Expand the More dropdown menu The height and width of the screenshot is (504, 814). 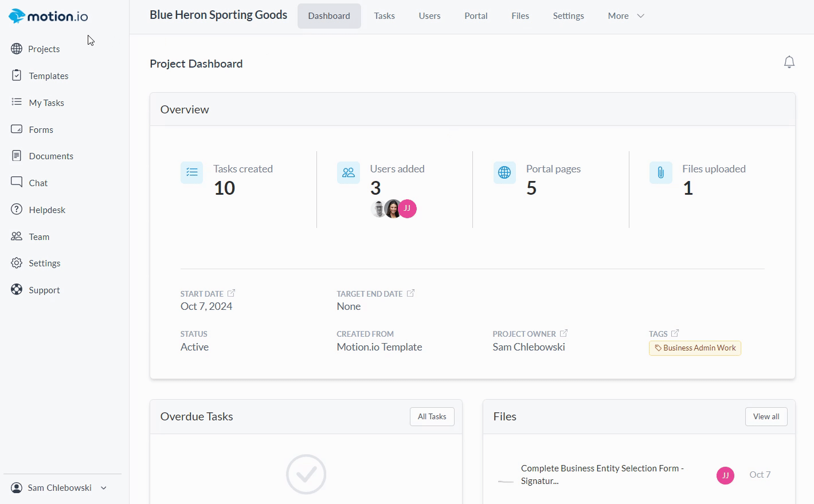pyautogui.click(x=625, y=16)
